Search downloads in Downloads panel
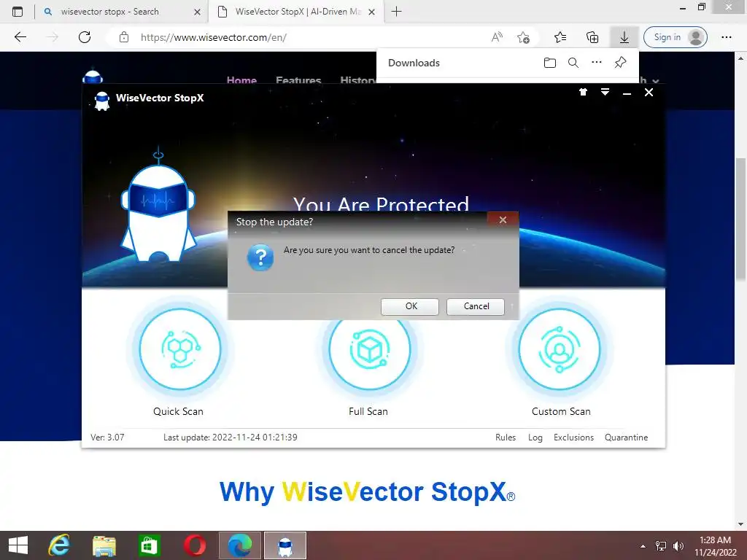The image size is (747, 560). pyautogui.click(x=573, y=63)
